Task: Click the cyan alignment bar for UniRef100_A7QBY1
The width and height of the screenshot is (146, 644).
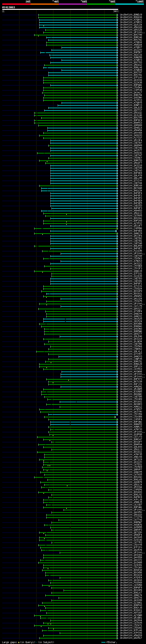Action: tap(78, 20)
